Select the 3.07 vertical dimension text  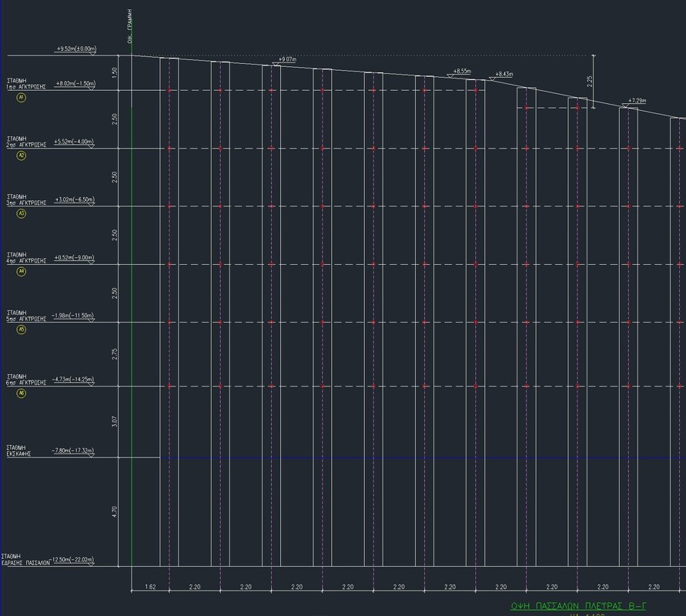click(114, 421)
